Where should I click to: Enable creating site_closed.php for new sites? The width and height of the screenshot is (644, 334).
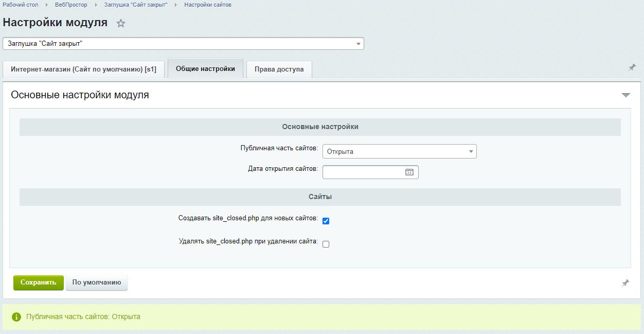click(326, 221)
